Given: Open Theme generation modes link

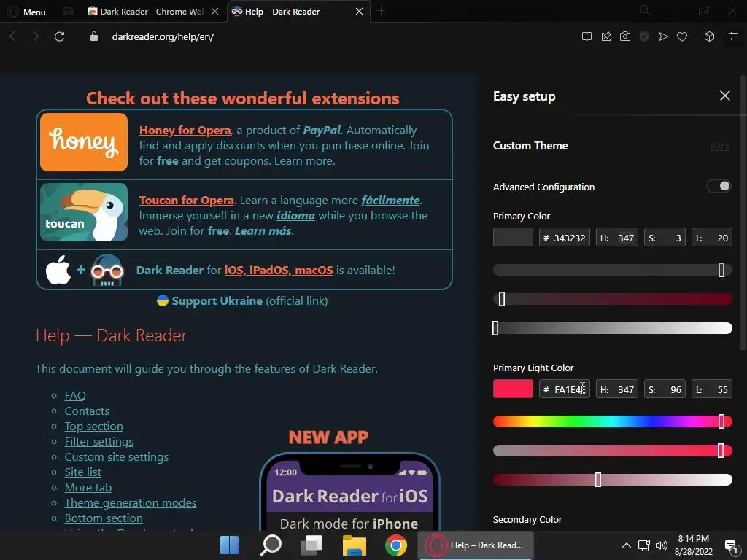Looking at the screenshot, I should (131, 503).
